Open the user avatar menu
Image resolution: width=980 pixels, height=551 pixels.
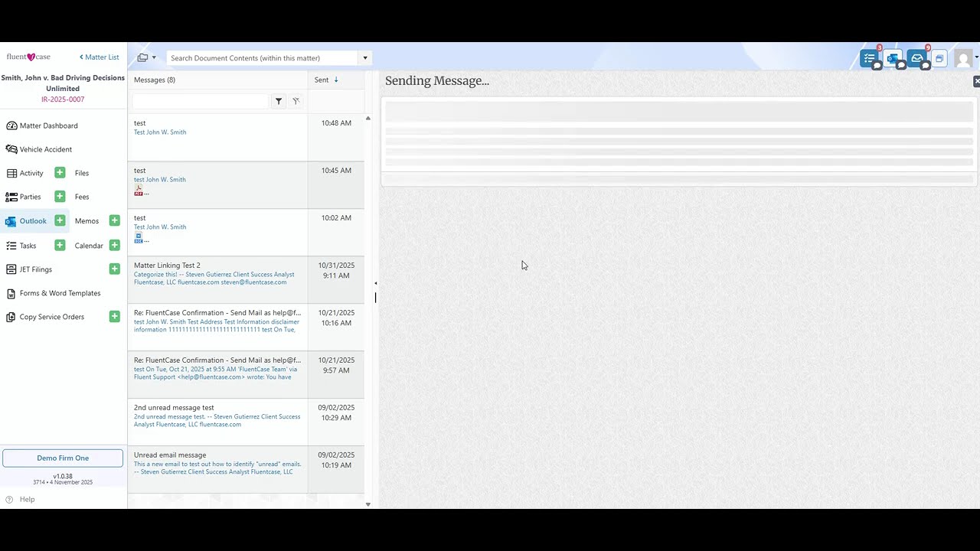click(965, 58)
